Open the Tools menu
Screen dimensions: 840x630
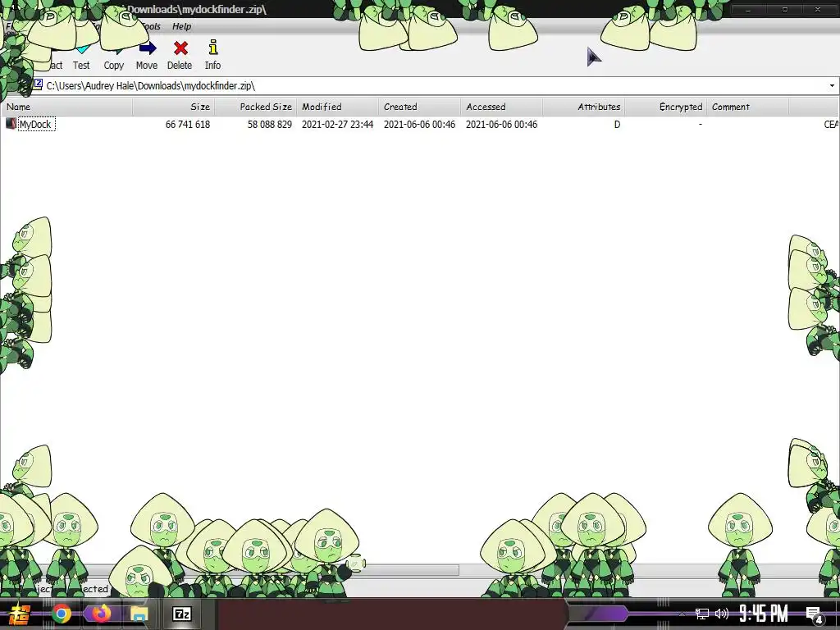pos(152,26)
